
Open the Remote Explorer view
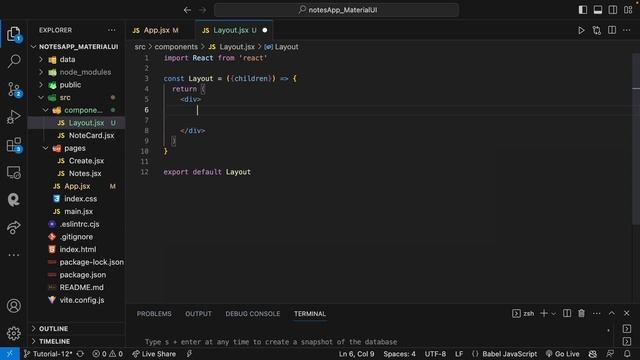click(14, 173)
